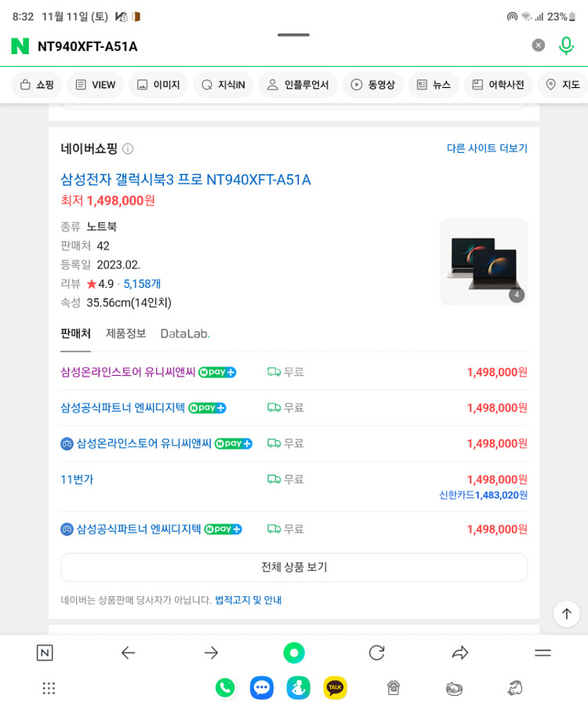Tap the battery 23% status indicator

[x=561, y=16]
